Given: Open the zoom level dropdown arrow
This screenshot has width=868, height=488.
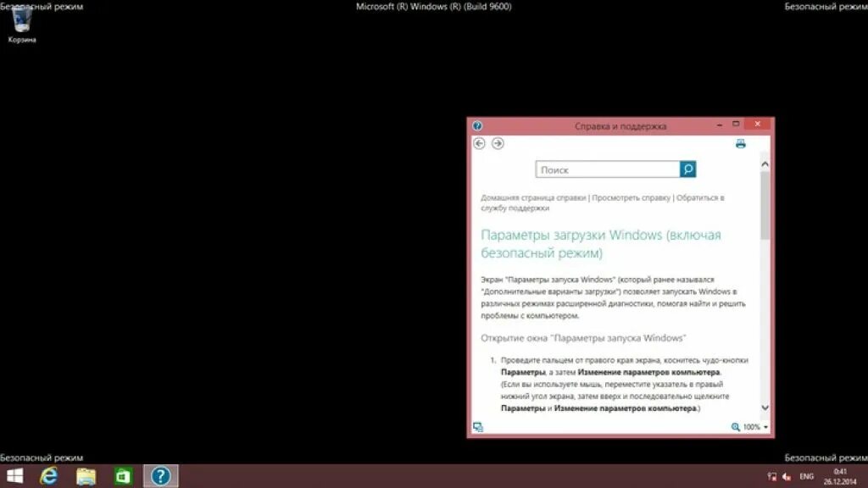Looking at the screenshot, I should (x=765, y=427).
